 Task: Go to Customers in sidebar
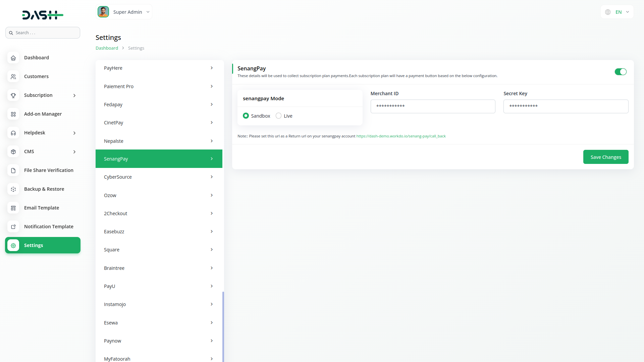[x=43, y=76]
